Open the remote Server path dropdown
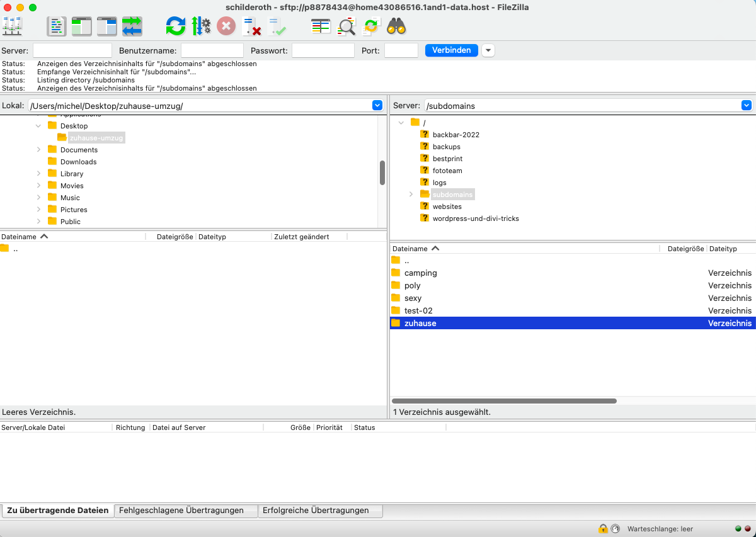This screenshot has width=756, height=537. point(747,106)
